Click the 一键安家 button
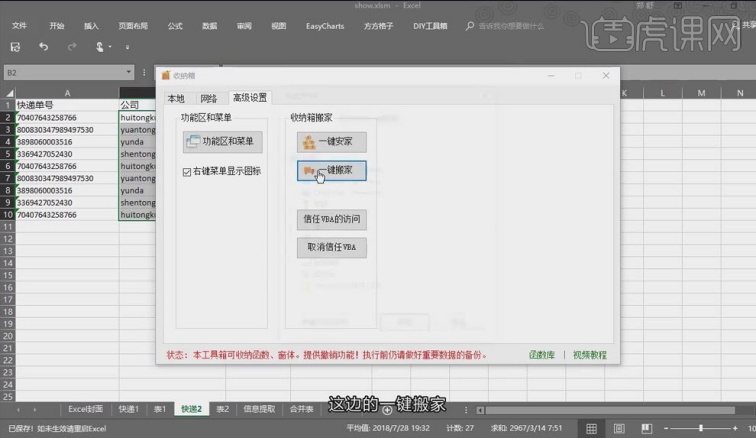This screenshot has height=438, width=756. pos(332,142)
